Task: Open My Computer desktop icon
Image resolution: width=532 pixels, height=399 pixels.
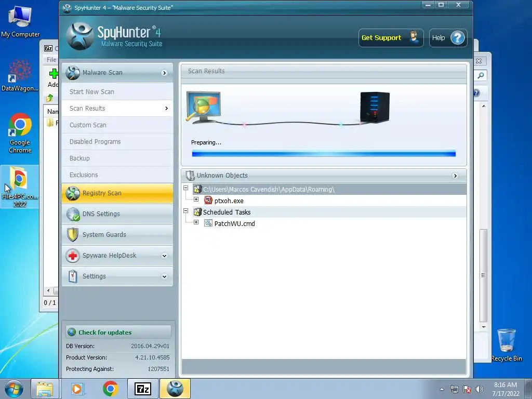Action: coord(20,21)
